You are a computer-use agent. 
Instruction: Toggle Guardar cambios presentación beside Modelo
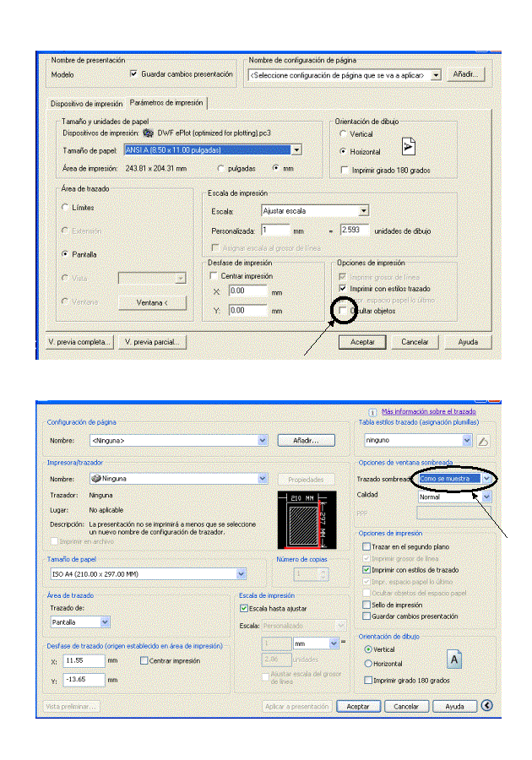[x=133, y=73]
